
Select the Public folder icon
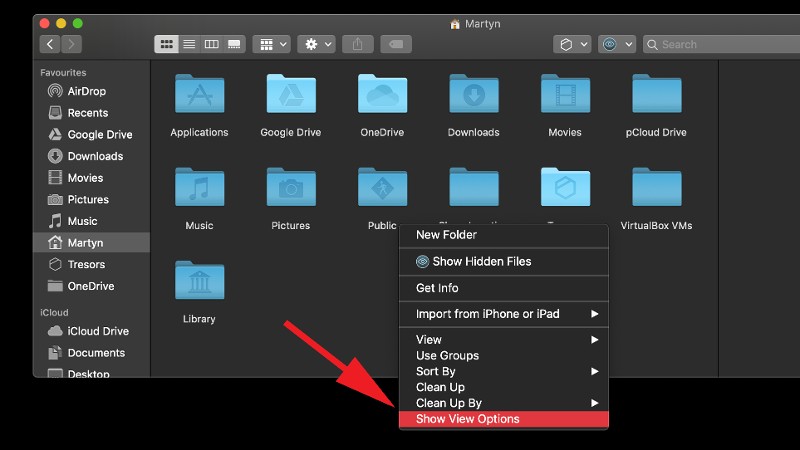coord(382,187)
